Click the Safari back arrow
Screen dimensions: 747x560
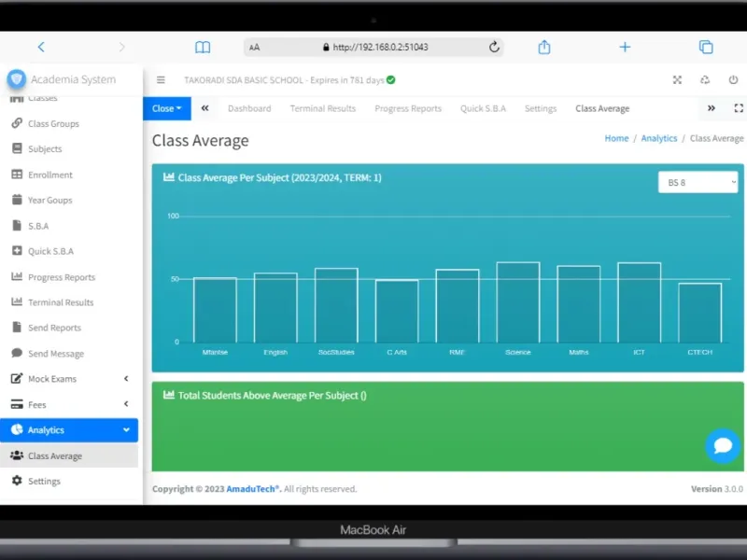point(41,47)
